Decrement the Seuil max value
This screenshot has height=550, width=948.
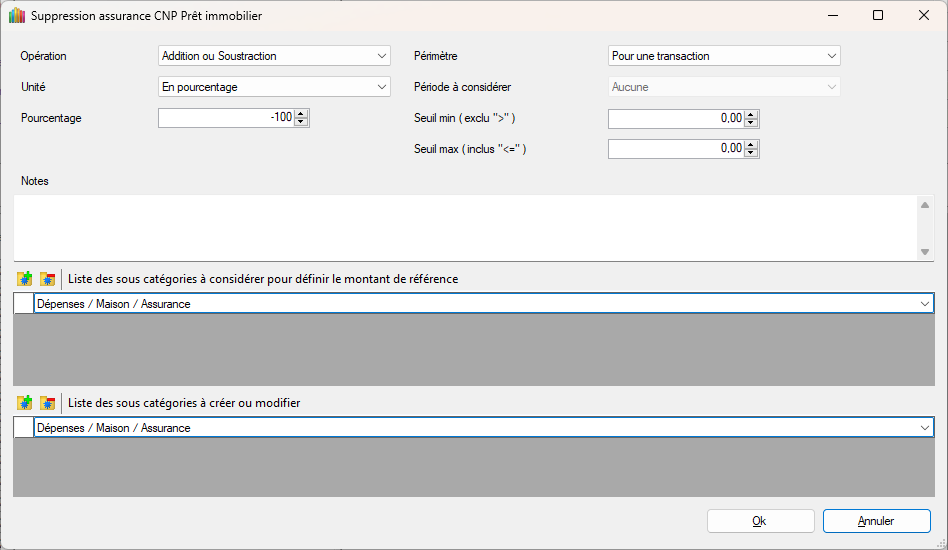coord(752,153)
